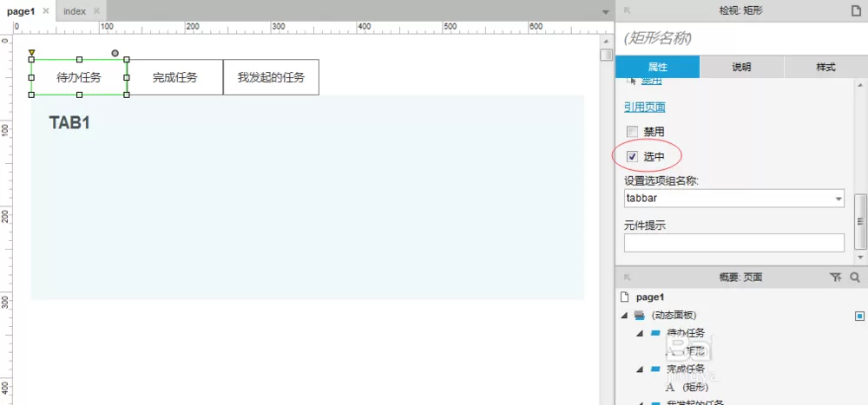The width and height of the screenshot is (868, 405).
Task: Select (矩形) under 完成任务 in Outline
Action: point(694,387)
